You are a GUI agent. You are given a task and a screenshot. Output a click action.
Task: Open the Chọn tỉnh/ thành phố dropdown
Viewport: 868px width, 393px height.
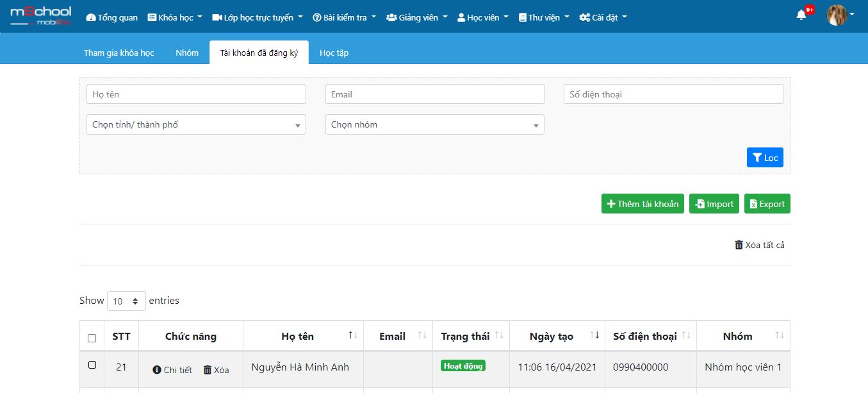pos(196,124)
